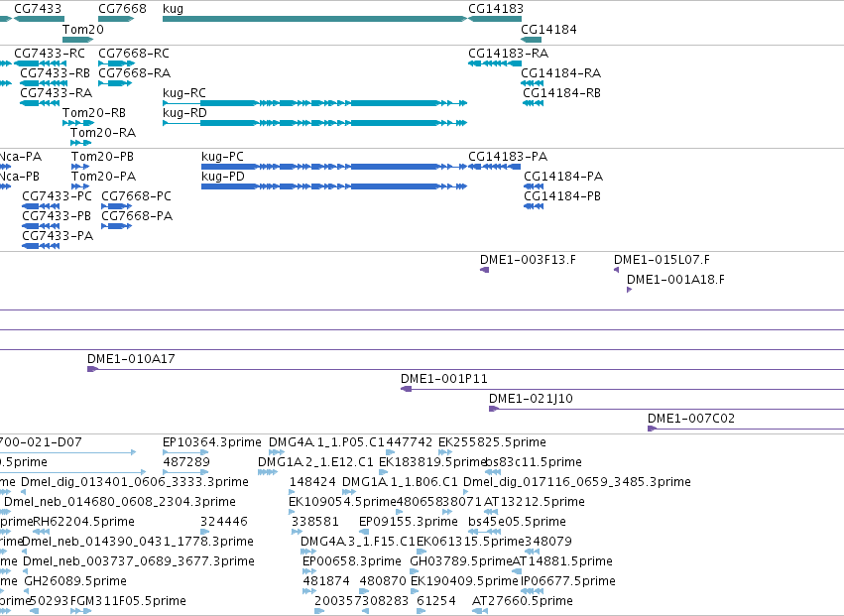844x616 pixels.
Task: Select transcript CG7433-RC
Action: 50,54
